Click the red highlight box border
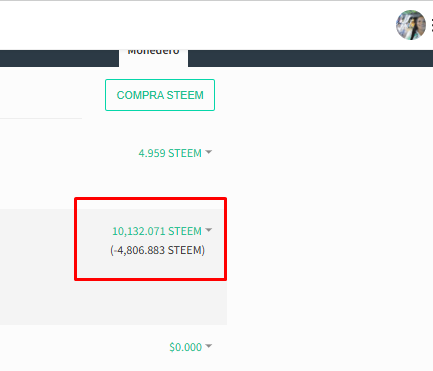The width and height of the screenshot is (433, 371). point(150,199)
